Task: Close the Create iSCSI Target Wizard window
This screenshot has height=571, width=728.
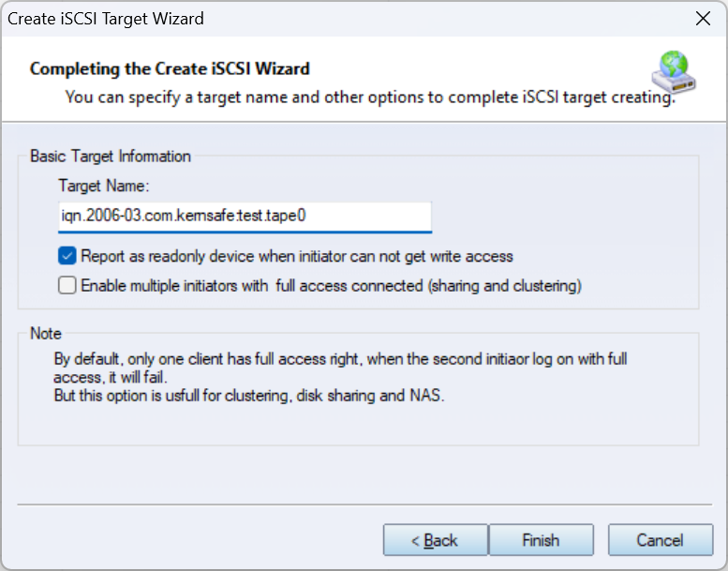Action: 702,19
